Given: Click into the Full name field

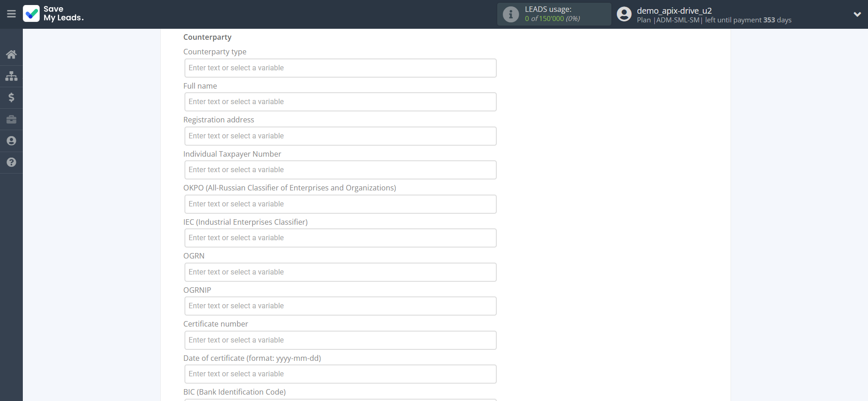Looking at the screenshot, I should [340, 102].
